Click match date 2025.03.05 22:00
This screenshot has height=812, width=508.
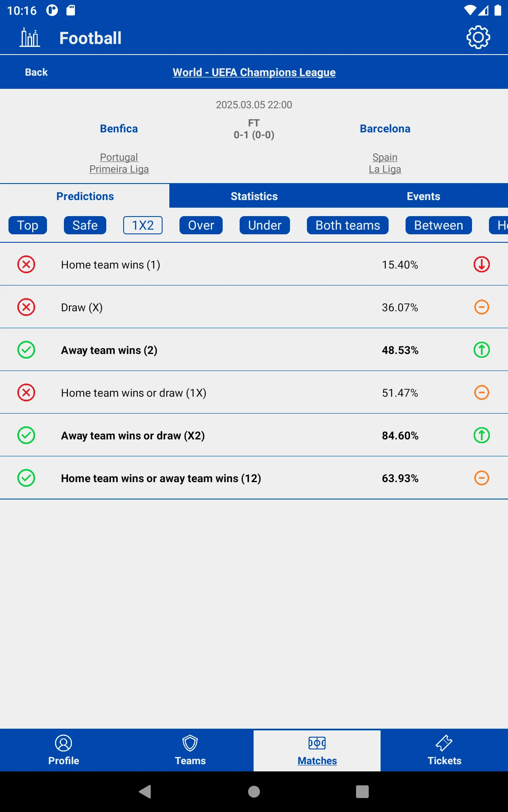coord(254,104)
